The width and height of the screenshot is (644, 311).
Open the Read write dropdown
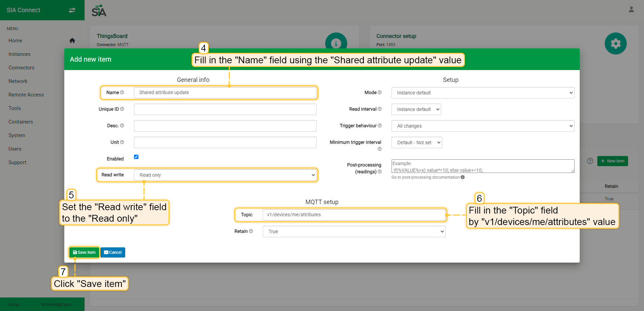pyautogui.click(x=225, y=175)
